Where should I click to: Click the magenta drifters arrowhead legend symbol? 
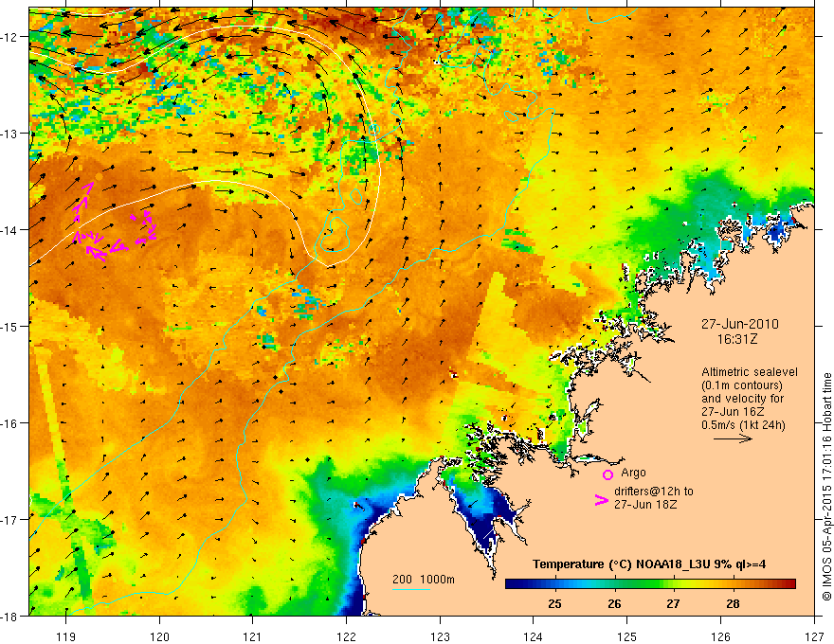602,500
